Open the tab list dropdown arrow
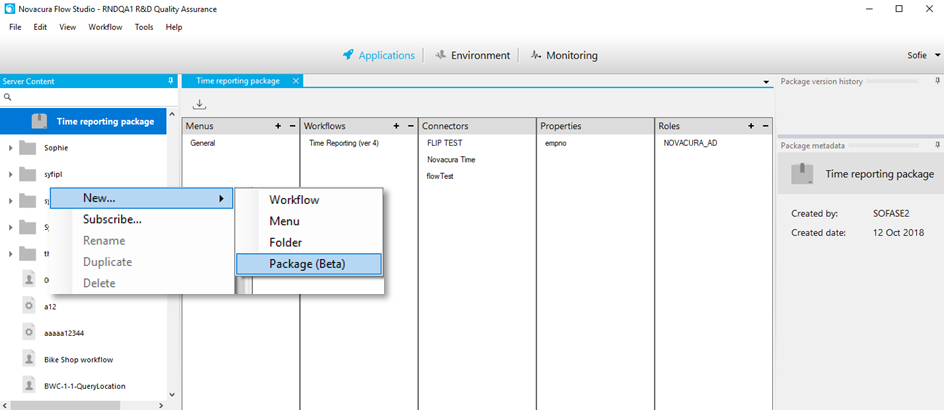The height and width of the screenshot is (410, 944). click(x=766, y=81)
